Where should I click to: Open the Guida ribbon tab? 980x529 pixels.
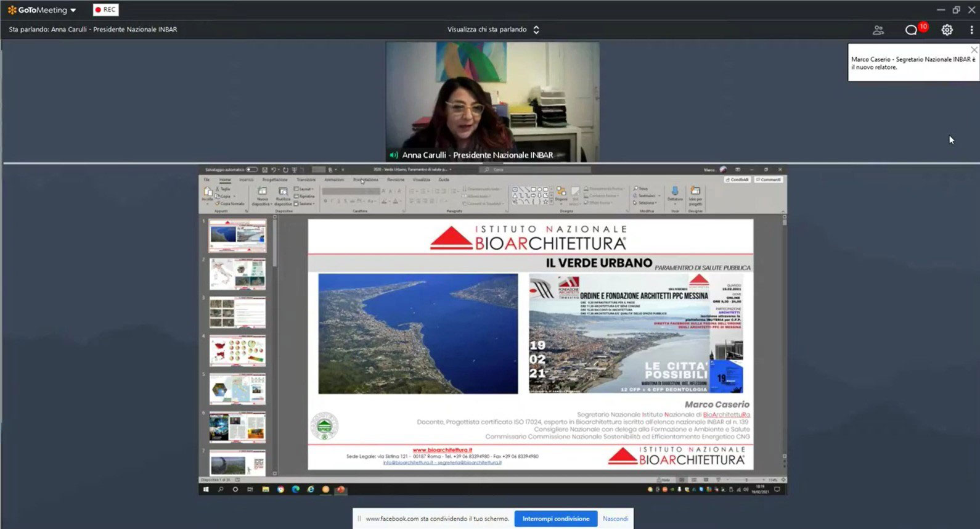point(444,179)
